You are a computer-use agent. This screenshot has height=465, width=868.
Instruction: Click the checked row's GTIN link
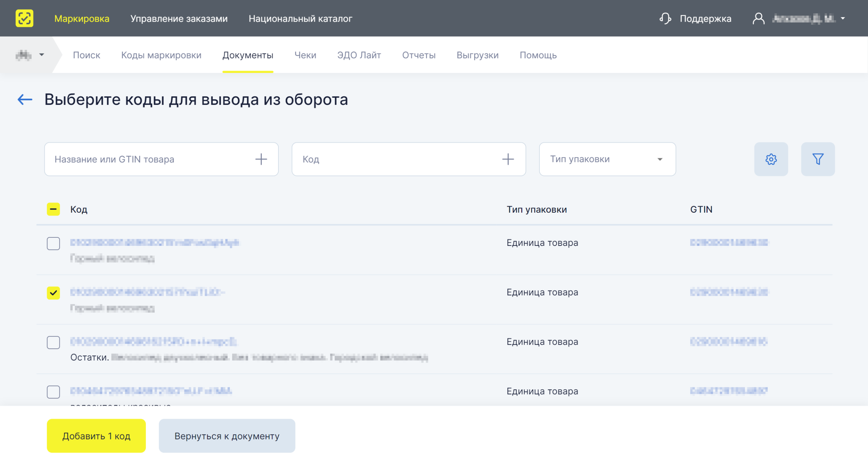click(729, 292)
